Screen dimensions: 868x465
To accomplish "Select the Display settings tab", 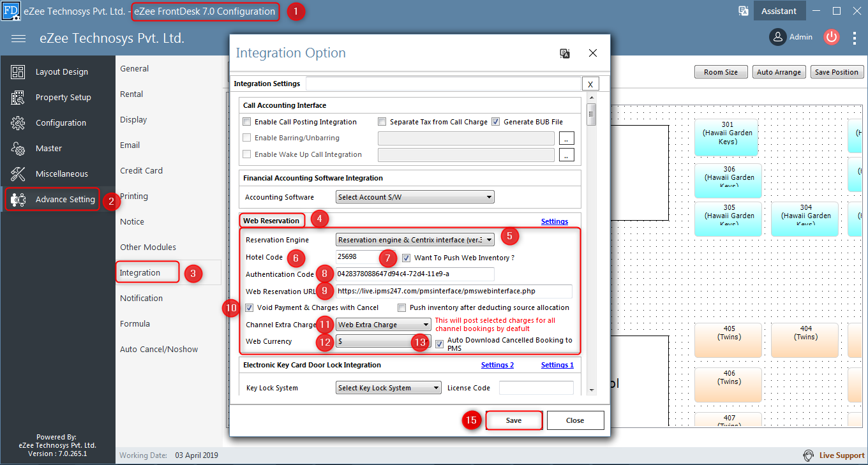I will click(x=133, y=120).
